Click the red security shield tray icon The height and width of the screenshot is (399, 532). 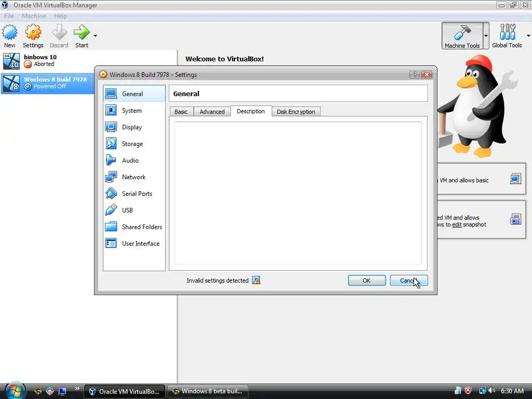click(468, 391)
